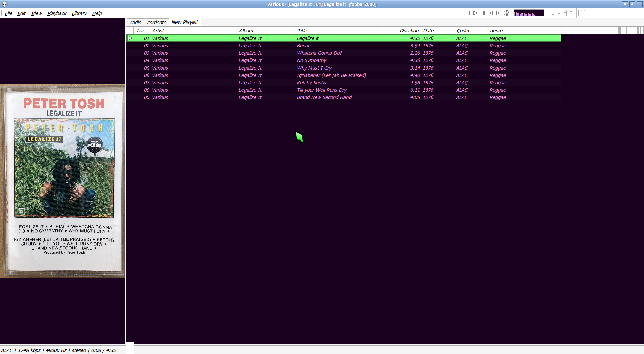Select the New Playlist tab
Image resolution: width=644 pixels, height=354 pixels.
point(185,22)
